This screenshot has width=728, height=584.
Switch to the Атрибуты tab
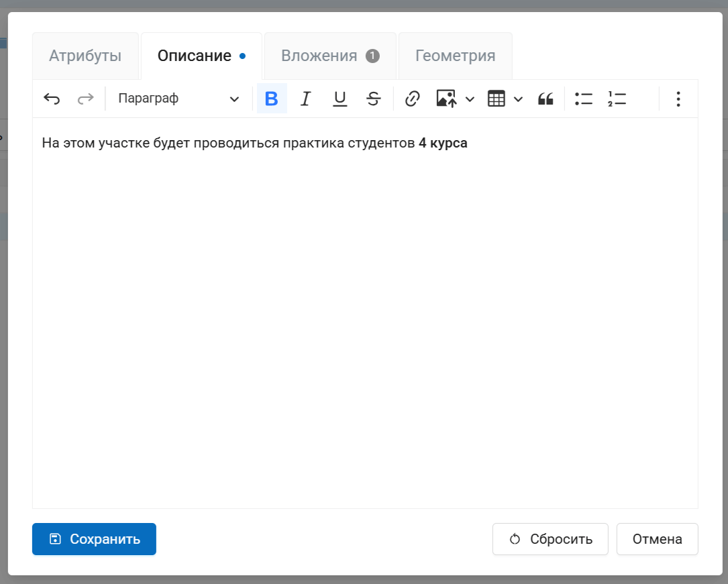click(x=85, y=56)
